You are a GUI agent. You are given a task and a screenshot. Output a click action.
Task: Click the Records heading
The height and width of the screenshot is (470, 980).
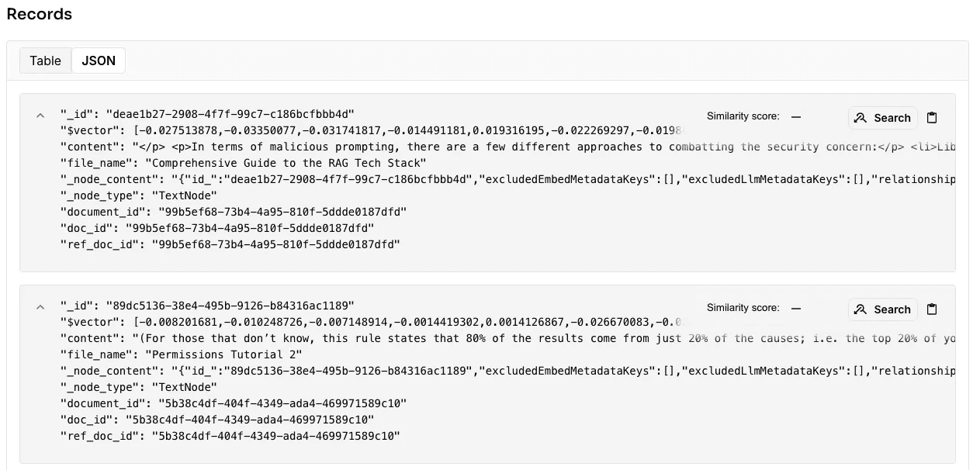(40, 14)
